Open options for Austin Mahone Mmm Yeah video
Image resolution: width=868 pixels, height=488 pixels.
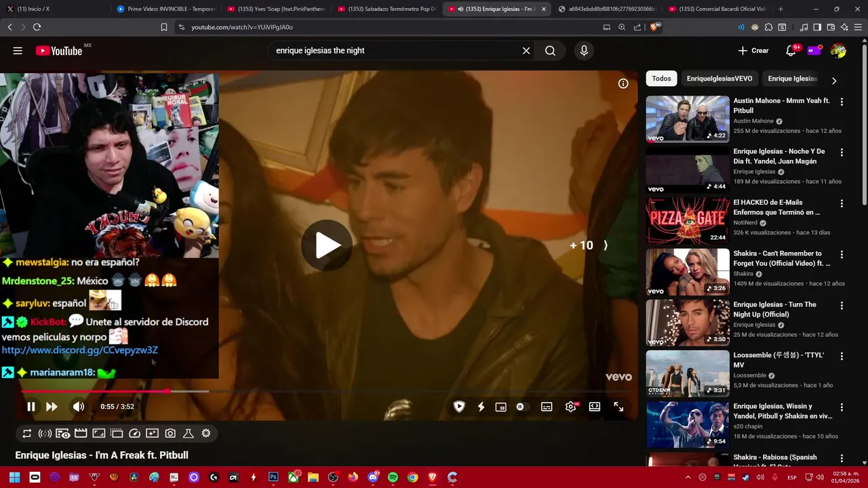pos(842,102)
